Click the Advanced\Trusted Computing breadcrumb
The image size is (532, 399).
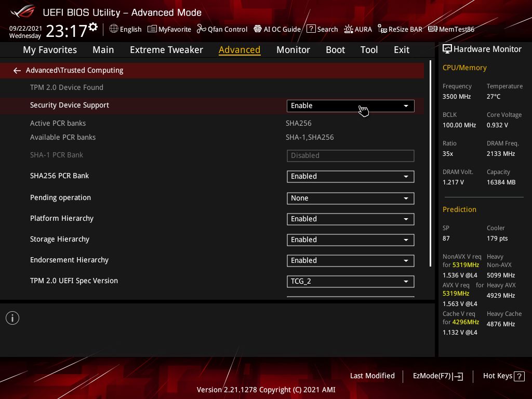click(75, 70)
